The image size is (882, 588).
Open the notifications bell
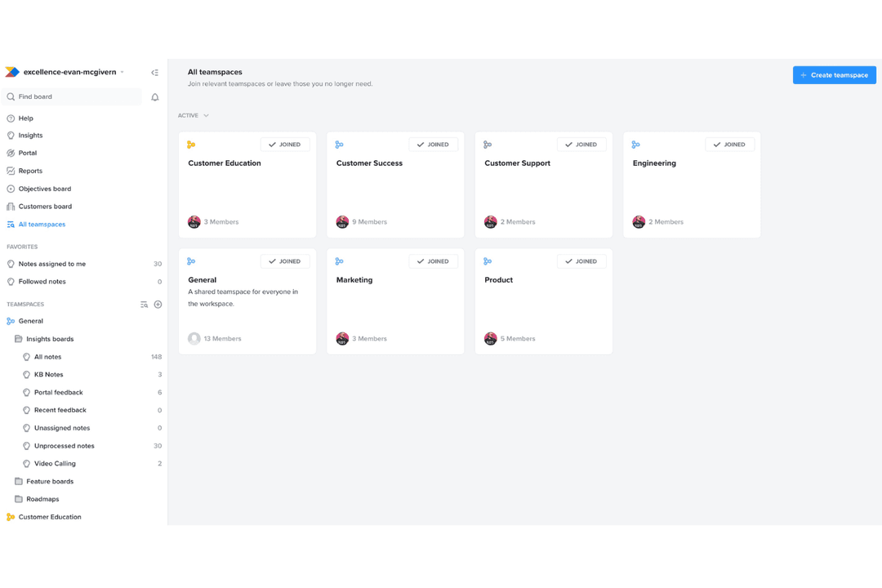point(154,97)
